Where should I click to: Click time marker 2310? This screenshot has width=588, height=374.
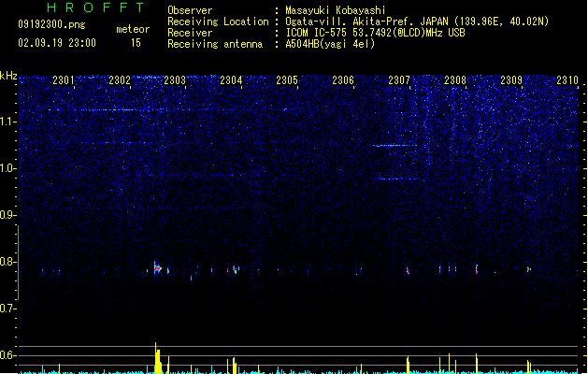[x=567, y=79]
